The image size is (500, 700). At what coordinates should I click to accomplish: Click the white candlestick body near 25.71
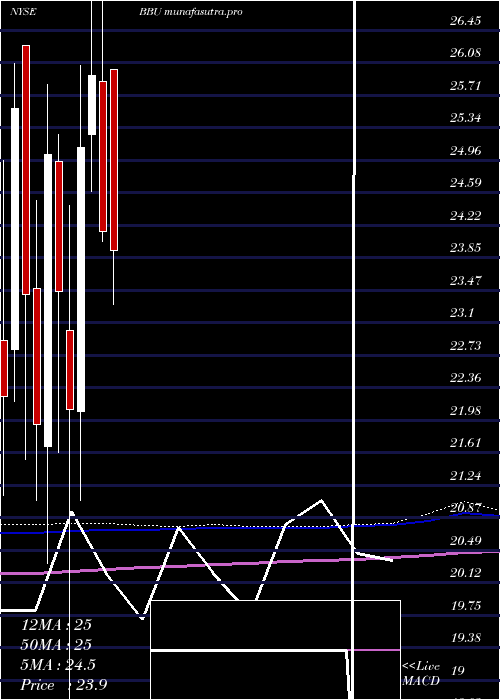point(92,104)
